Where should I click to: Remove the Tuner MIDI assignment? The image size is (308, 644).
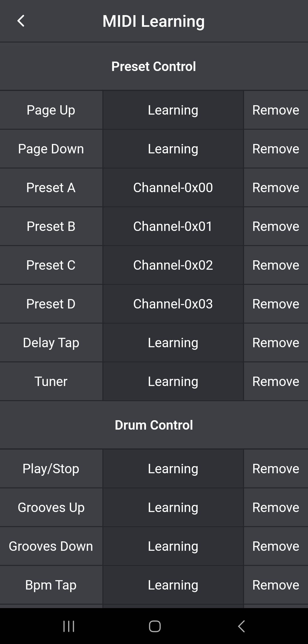(275, 381)
